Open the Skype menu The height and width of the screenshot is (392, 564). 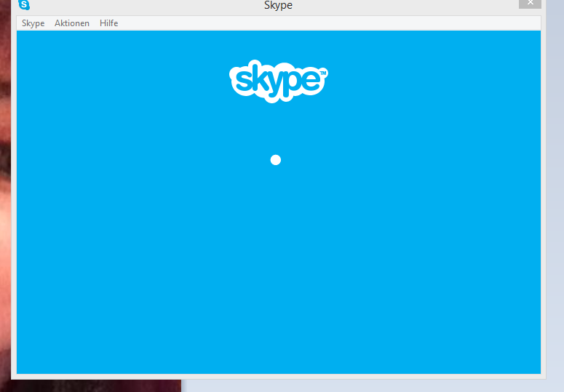(33, 23)
